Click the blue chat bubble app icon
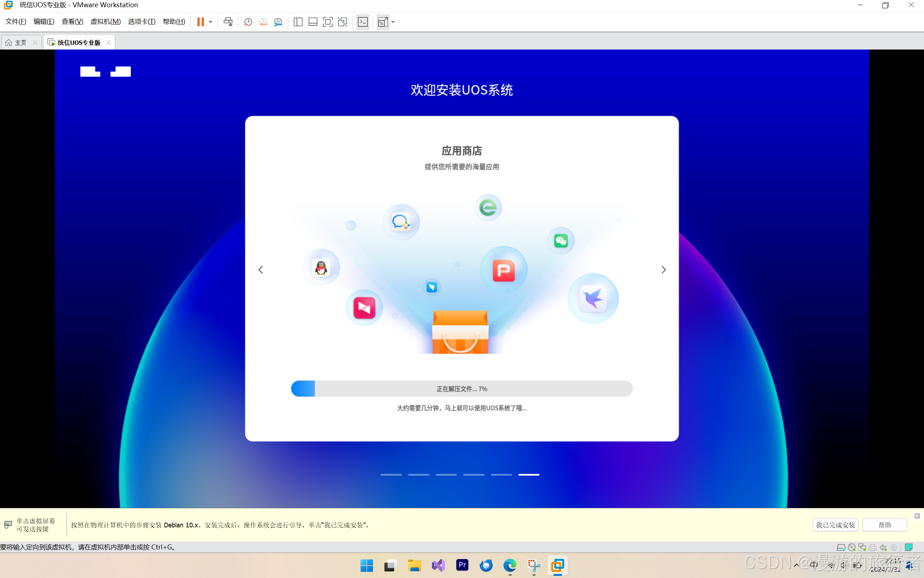Screen dimensions: 924x578 (x=401, y=222)
